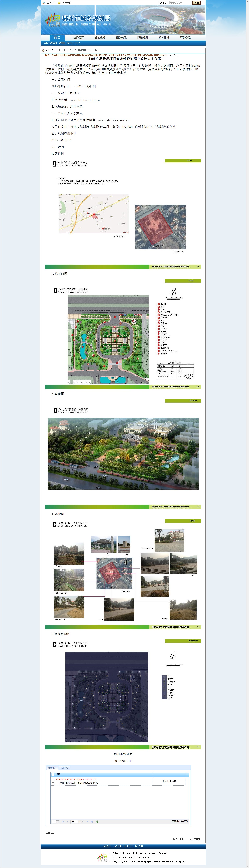
Task: Click the 关闭窗口 link
Action: click(x=195, y=839)
